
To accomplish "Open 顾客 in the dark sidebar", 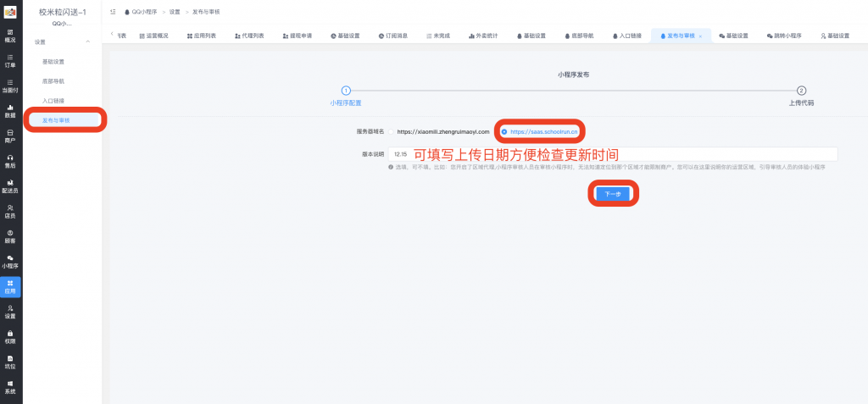I will click(x=10, y=237).
